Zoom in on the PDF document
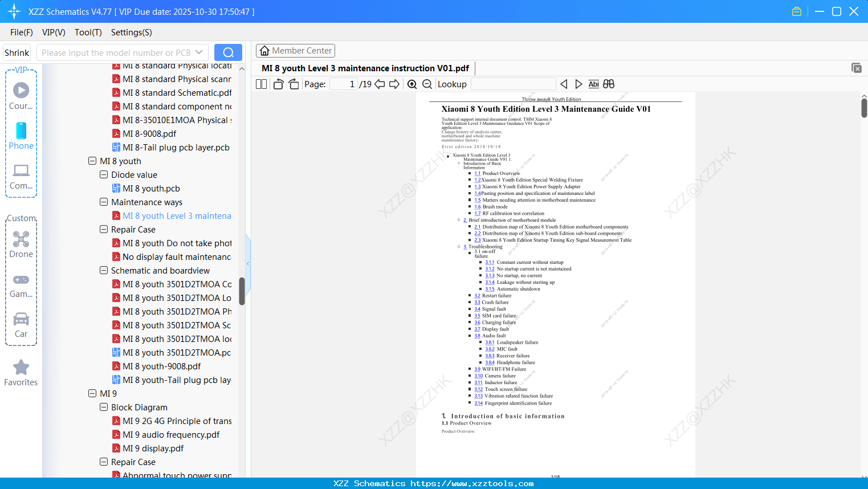The image size is (868, 489). 412,84
